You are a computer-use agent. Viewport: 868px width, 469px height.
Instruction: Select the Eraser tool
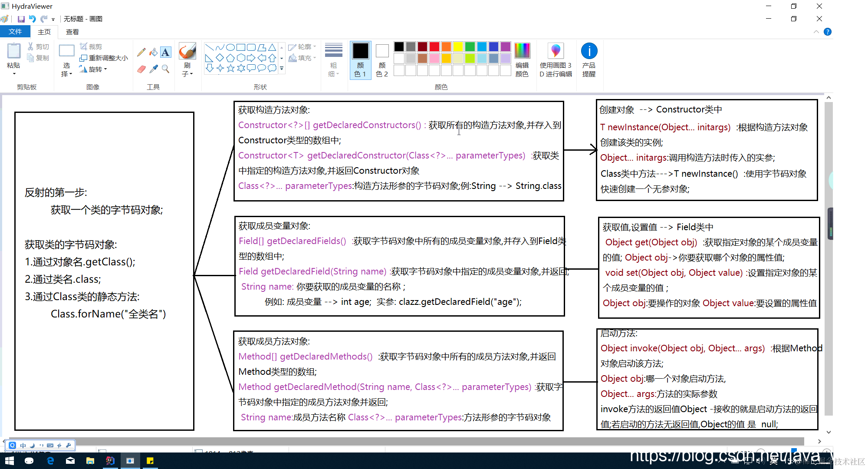point(141,69)
